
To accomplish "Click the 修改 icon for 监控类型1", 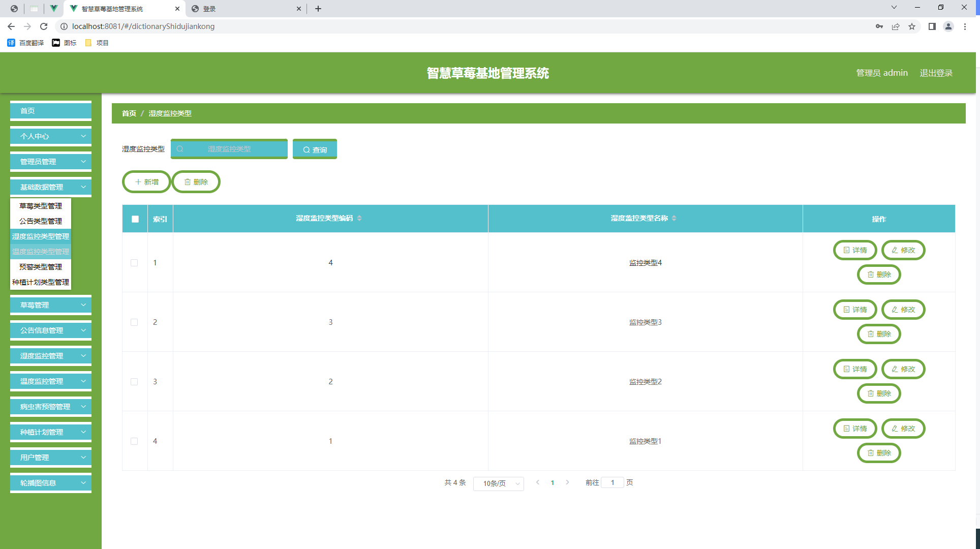I will pos(903,429).
